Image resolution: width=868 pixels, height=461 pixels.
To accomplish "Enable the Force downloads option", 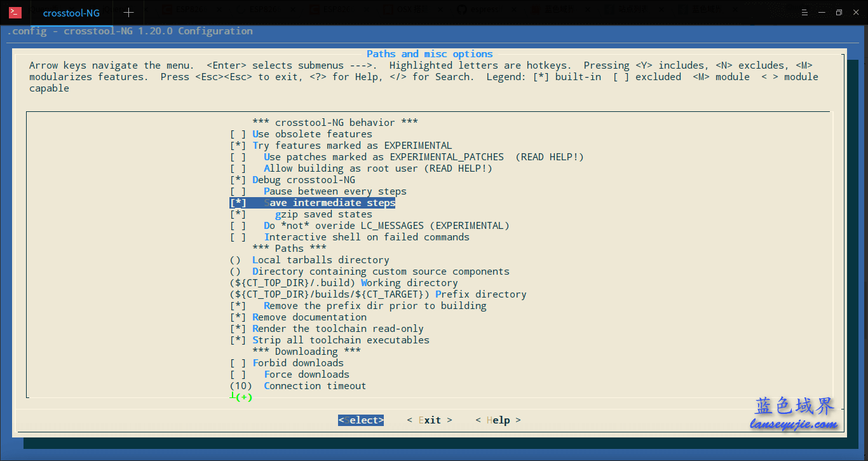I will click(290, 375).
